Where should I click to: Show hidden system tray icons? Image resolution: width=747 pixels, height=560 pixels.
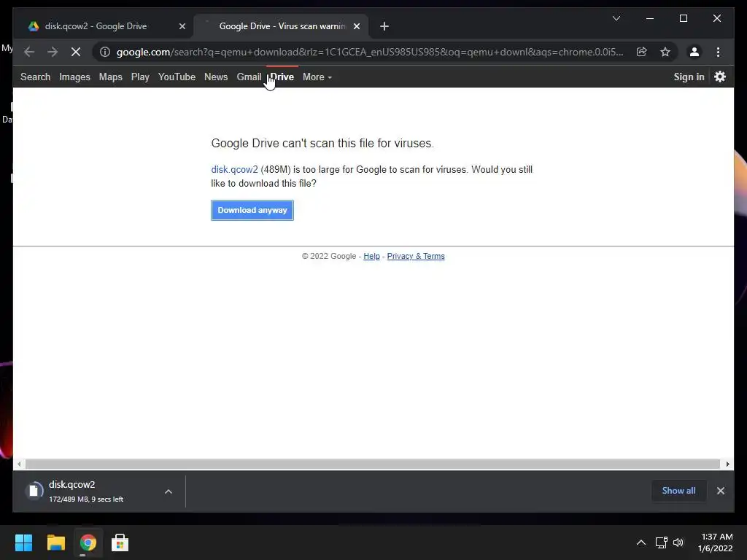tap(640, 542)
